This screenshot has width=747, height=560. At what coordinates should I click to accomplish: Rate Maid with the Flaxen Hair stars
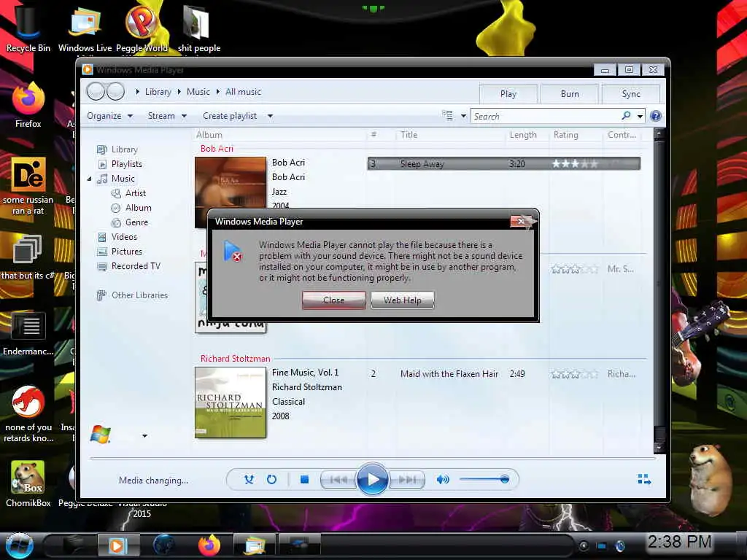pyautogui.click(x=575, y=374)
